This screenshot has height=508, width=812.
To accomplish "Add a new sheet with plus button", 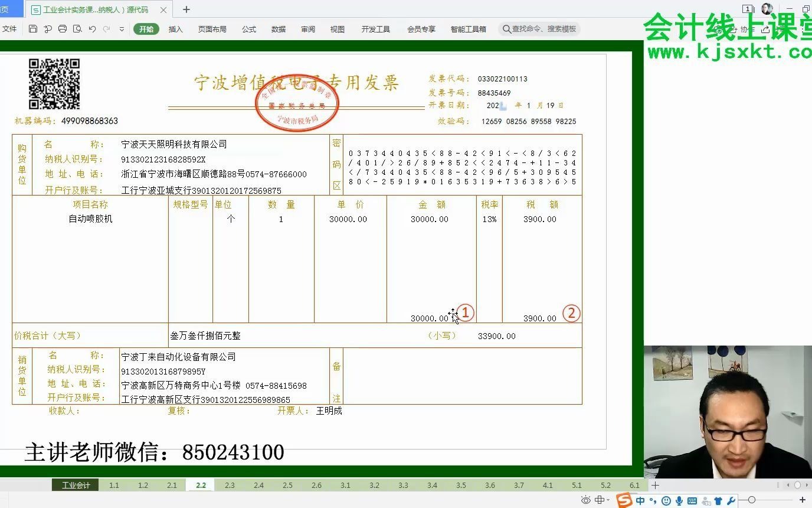I will pyautogui.click(x=655, y=485).
